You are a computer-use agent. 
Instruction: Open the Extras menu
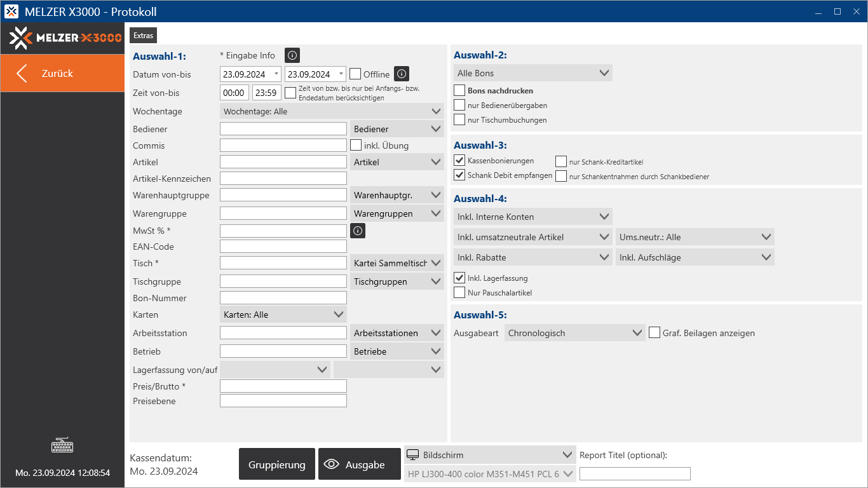click(143, 36)
